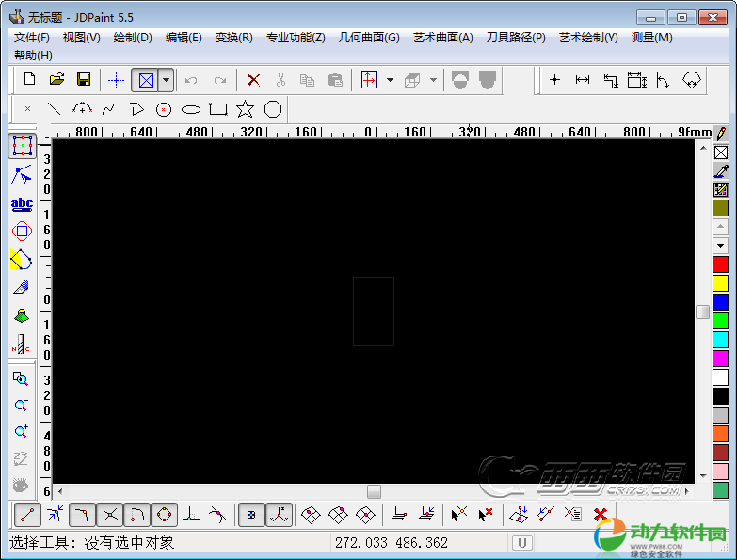The image size is (737, 560).
Task: Open a file with the folder icon
Action: (x=56, y=80)
